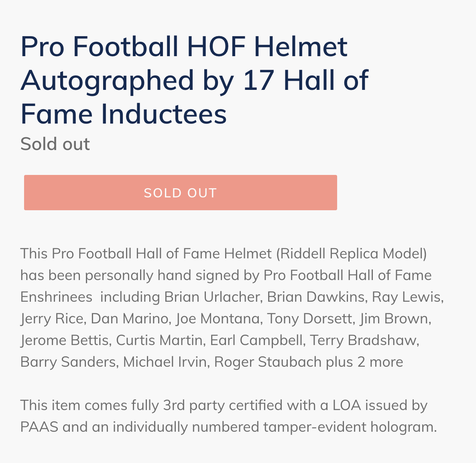Click the name Curtis Martin in description

tap(159, 340)
